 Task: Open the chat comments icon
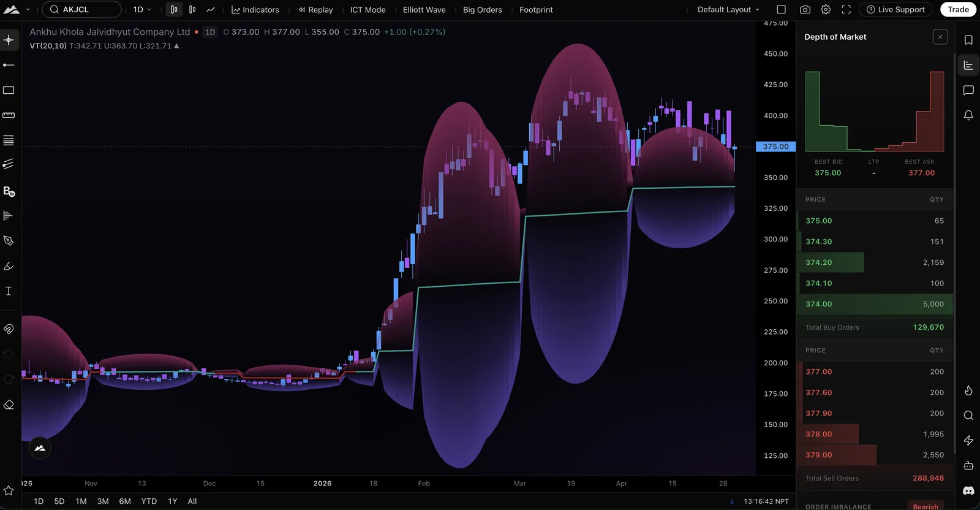click(x=968, y=90)
